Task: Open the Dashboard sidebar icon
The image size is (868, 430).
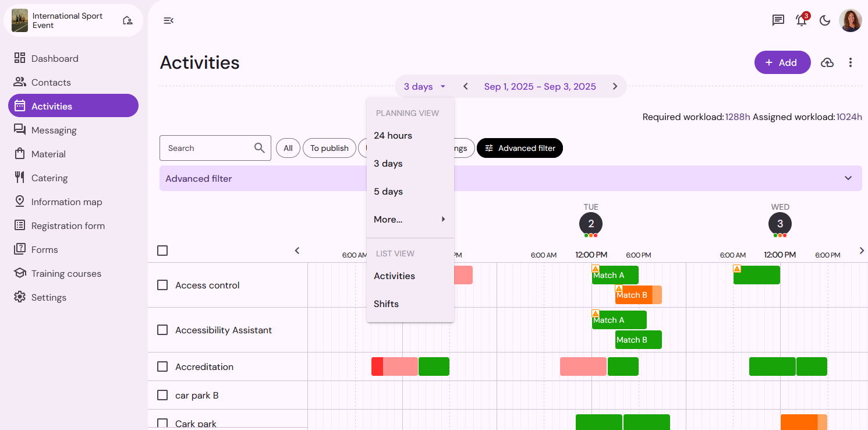Action: tap(20, 58)
